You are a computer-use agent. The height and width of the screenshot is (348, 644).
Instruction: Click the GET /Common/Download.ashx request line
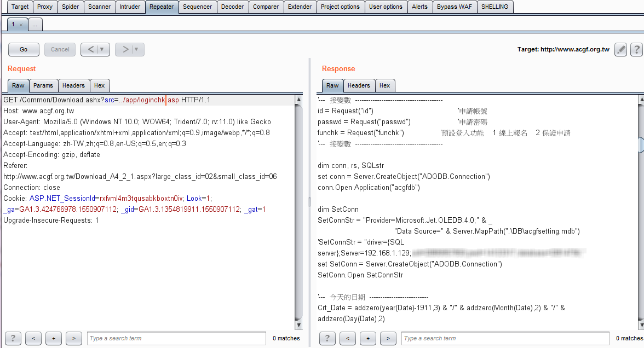[107, 100]
